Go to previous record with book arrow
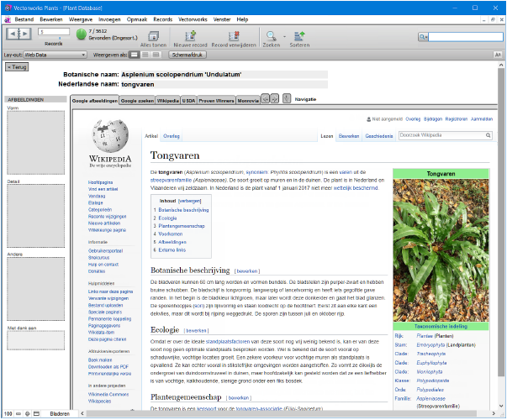The image size is (507, 420). 12,34
